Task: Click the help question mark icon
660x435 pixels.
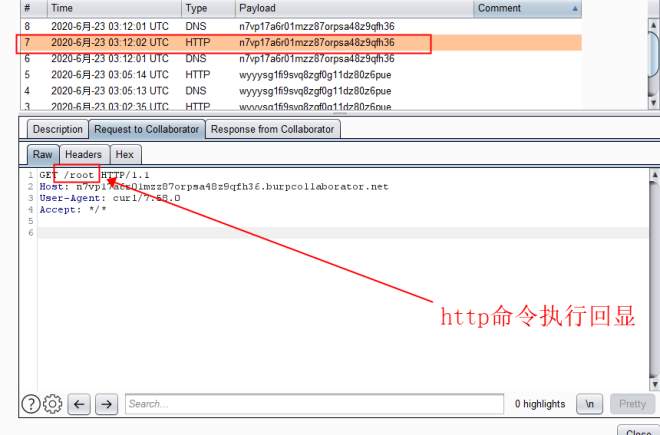Action: 31,404
